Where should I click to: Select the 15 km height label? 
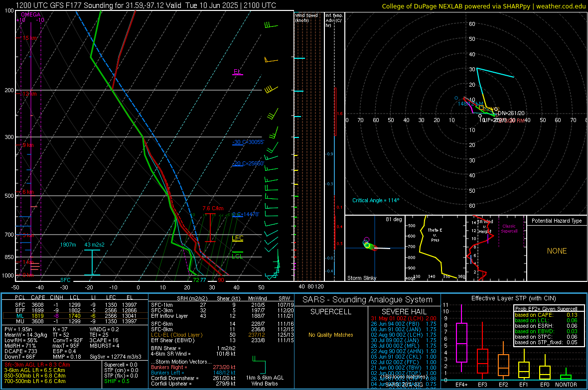coord(29,38)
